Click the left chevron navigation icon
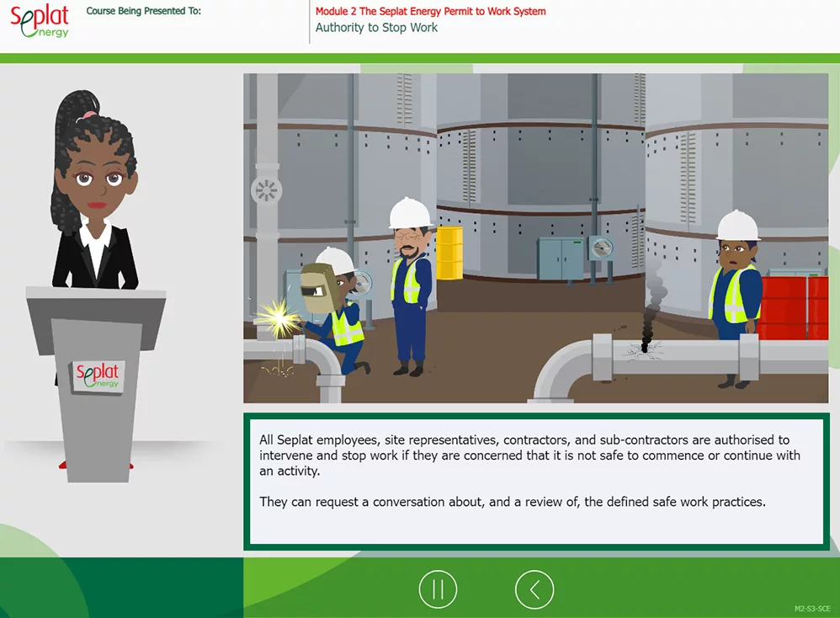 [535, 589]
